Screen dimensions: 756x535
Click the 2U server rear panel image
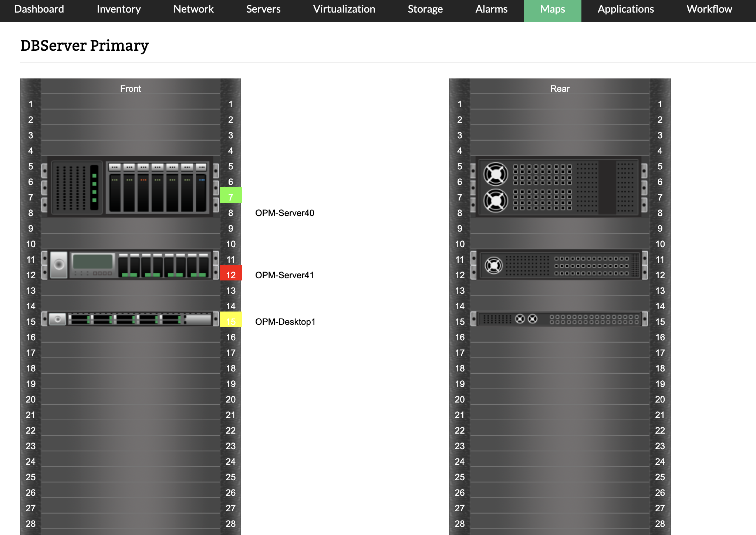tap(559, 265)
